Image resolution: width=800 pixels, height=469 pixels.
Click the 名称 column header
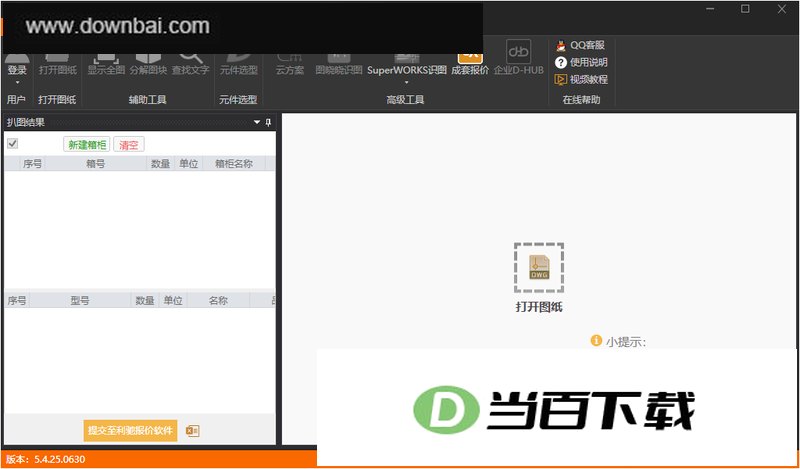click(x=218, y=301)
